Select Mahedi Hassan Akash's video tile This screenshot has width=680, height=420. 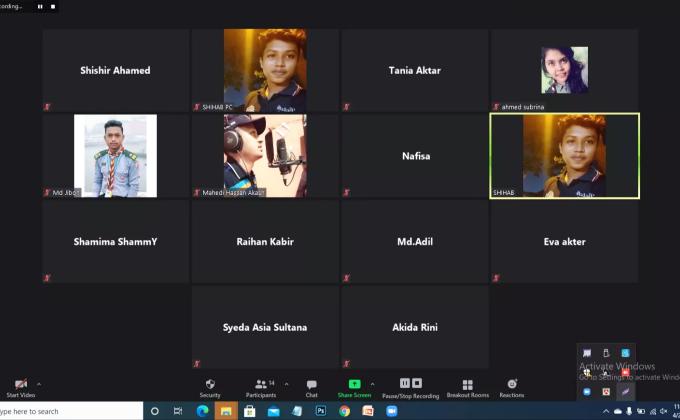[265, 155]
